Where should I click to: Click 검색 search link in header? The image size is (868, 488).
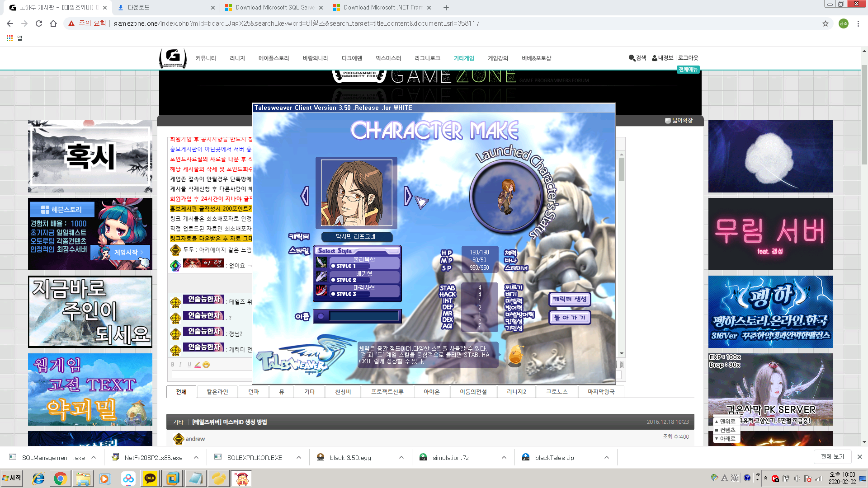tap(637, 58)
